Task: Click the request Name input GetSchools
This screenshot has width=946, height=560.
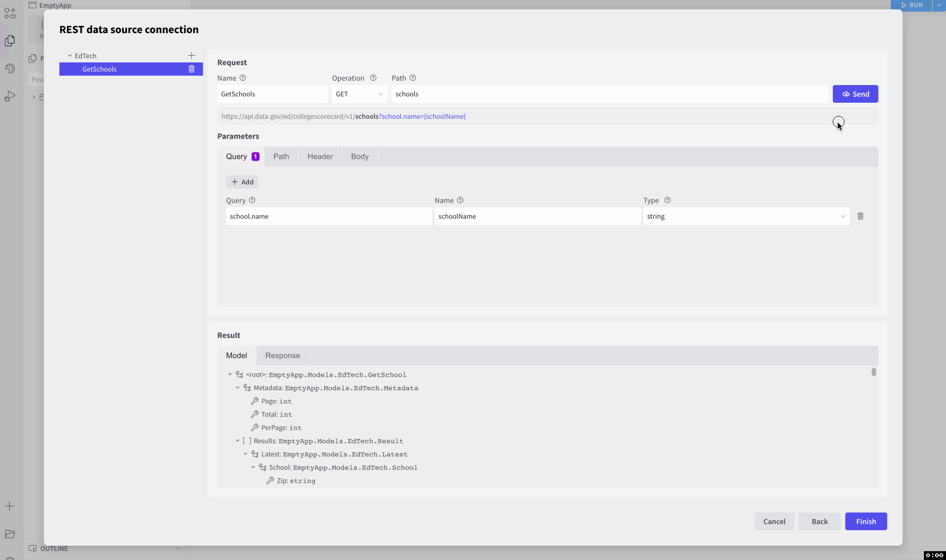Action: tap(272, 94)
